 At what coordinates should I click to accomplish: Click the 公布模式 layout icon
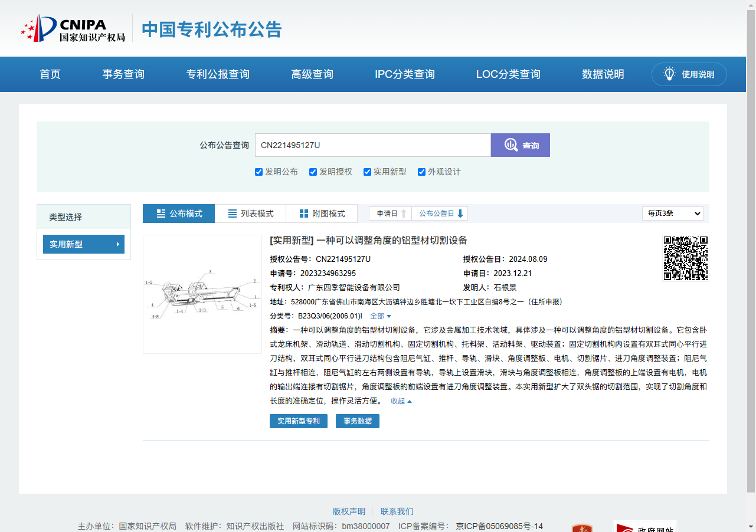click(x=161, y=214)
